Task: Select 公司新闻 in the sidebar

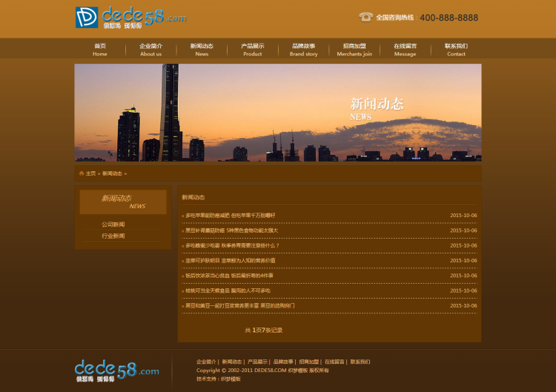Action: 113,225
